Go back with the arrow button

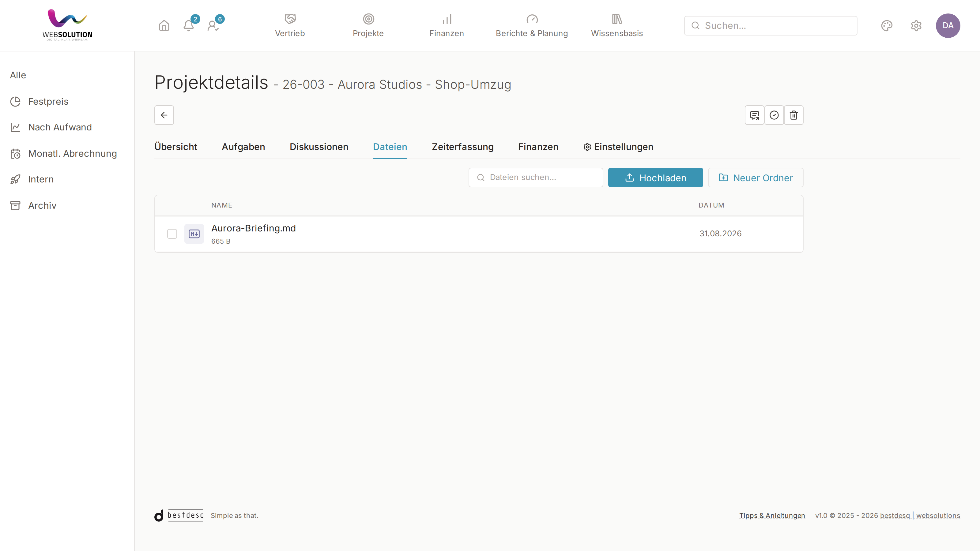pyautogui.click(x=164, y=115)
